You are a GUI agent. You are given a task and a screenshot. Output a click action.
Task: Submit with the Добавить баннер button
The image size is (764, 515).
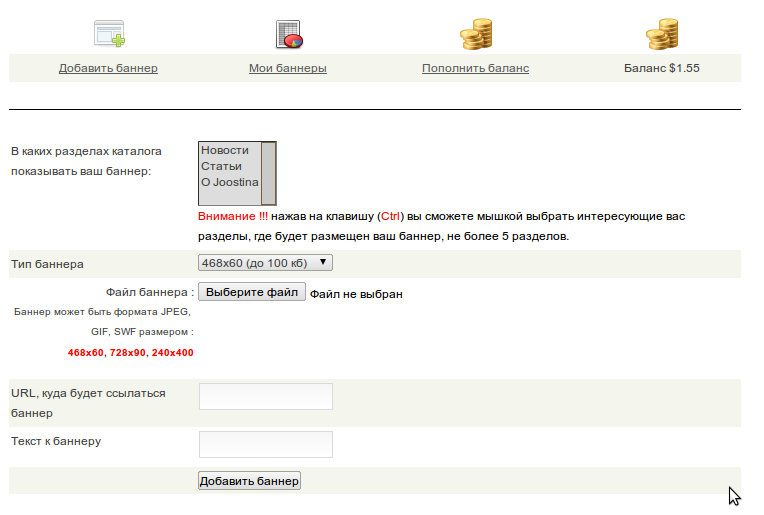(249, 481)
